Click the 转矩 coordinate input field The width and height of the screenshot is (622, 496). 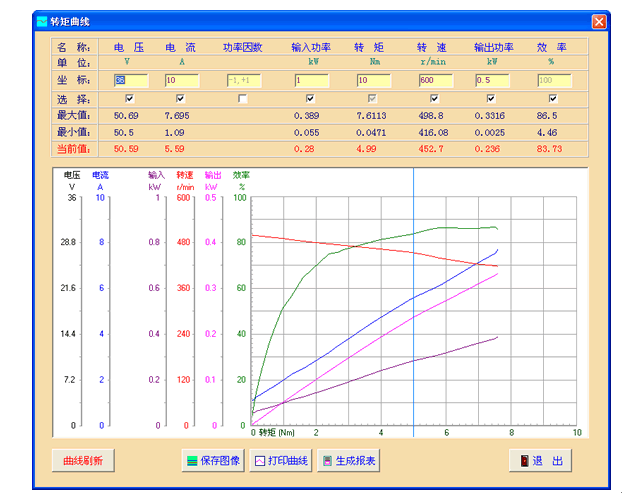373,80
